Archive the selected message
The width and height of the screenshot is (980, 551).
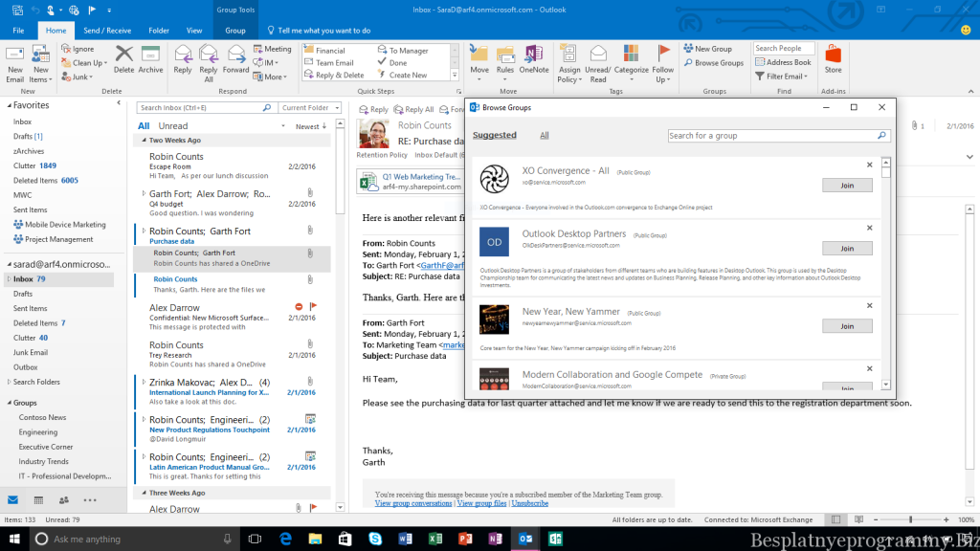click(150, 60)
